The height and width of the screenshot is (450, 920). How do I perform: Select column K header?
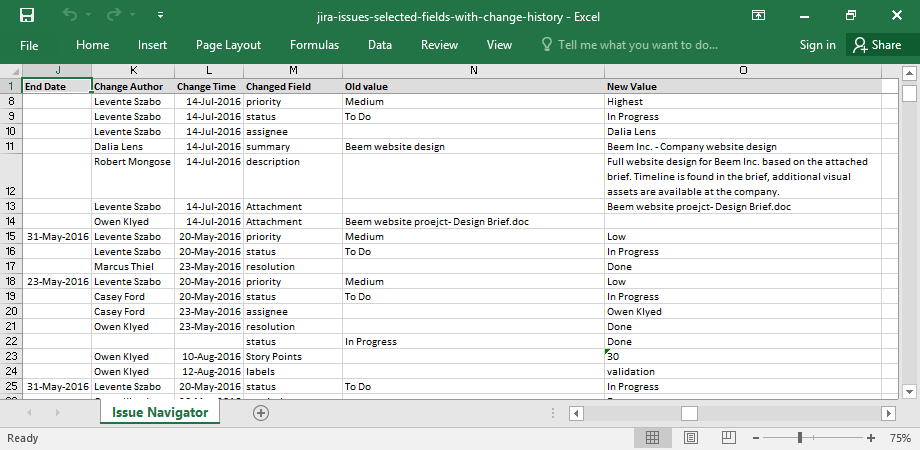(x=133, y=70)
